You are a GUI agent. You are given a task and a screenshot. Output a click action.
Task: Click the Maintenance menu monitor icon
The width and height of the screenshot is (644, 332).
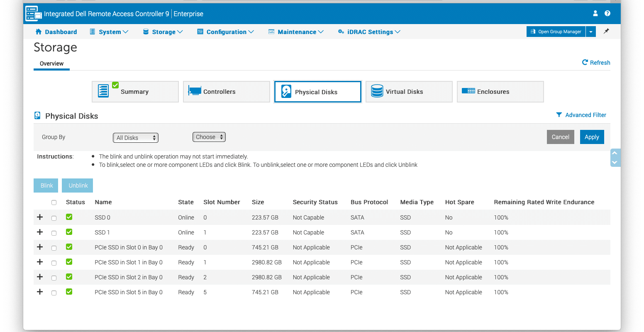coord(271,32)
